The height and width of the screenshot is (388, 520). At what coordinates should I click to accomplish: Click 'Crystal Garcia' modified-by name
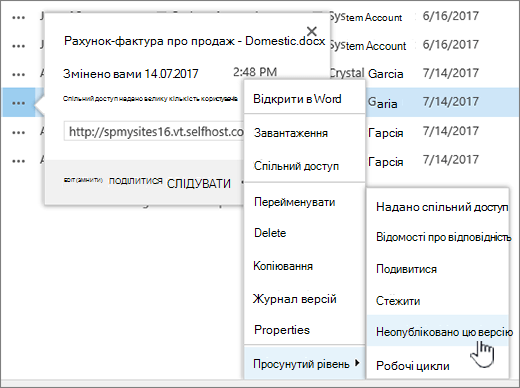[366, 73]
